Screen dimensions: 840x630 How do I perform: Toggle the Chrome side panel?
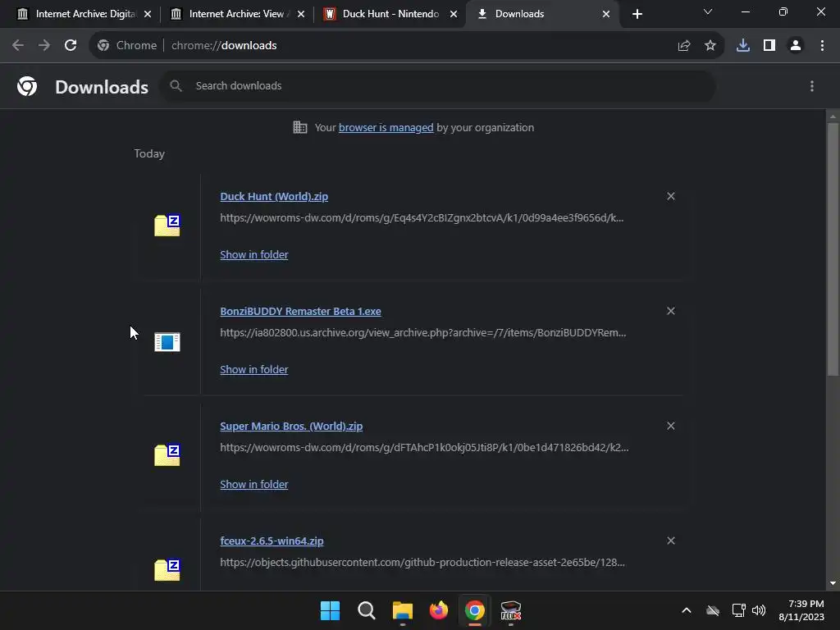pyautogui.click(x=769, y=46)
